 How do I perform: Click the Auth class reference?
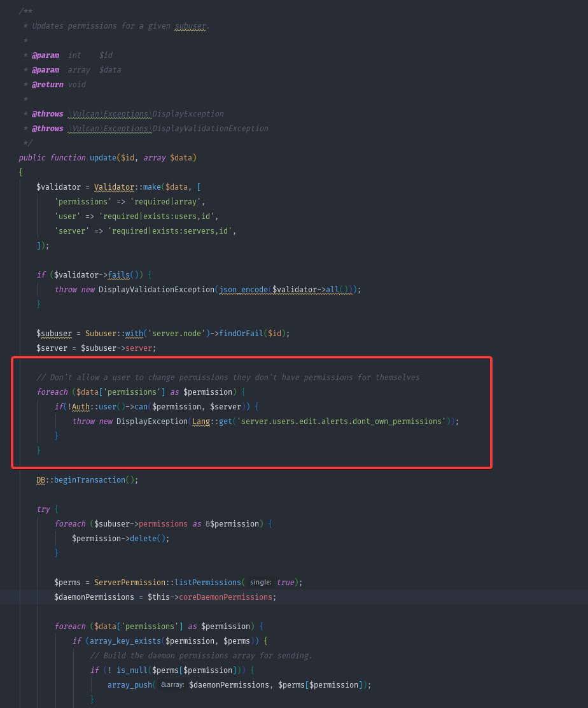pyautogui.click(x=80, y=407)
